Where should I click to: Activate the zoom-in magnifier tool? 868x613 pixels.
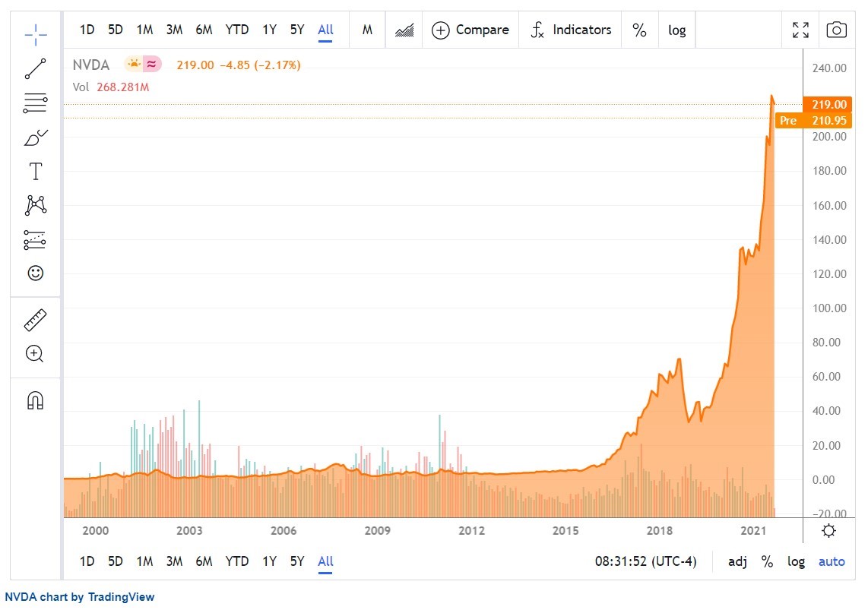(x=35, y=353)
